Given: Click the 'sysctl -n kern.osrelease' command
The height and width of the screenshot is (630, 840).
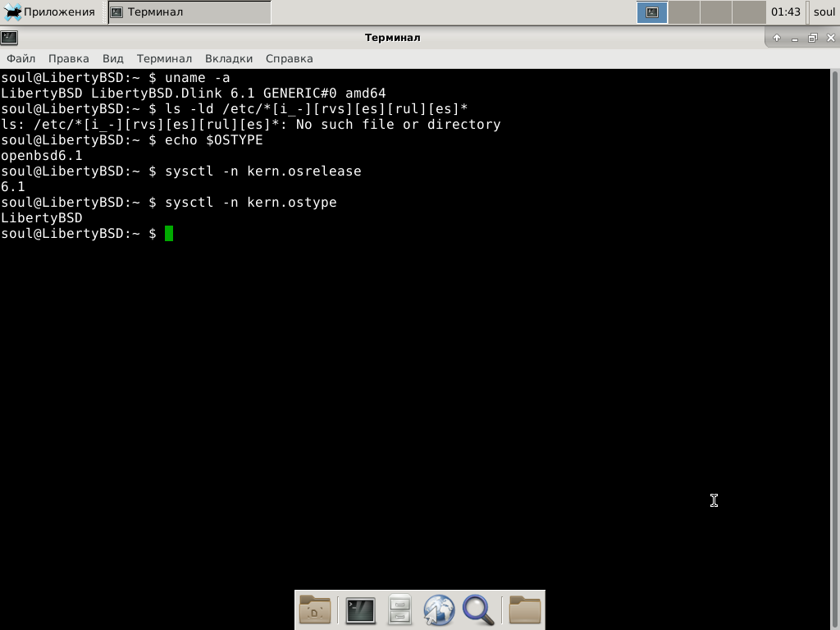Looking at the screenshot, I should click(263, 171).
